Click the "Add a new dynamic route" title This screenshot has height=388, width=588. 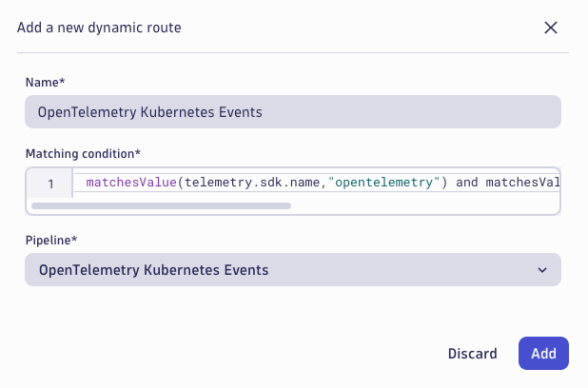coord(99,28)
